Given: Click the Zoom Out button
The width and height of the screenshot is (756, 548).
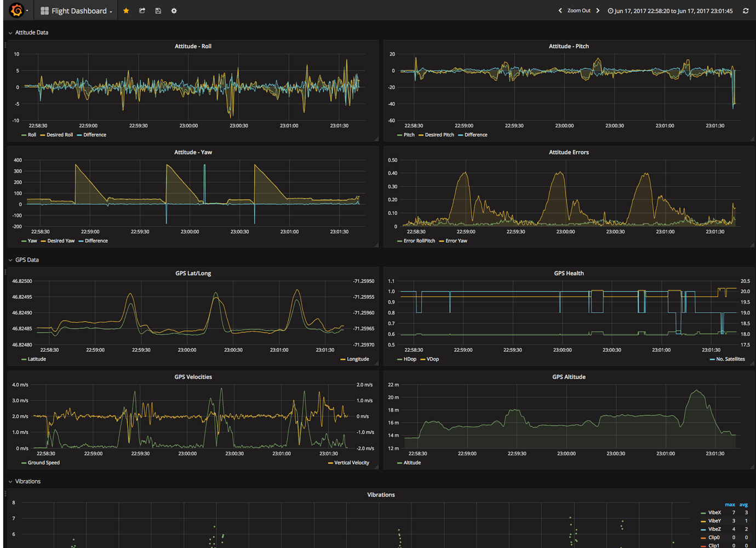Looking at the screenshot, I should click(579, 10).
